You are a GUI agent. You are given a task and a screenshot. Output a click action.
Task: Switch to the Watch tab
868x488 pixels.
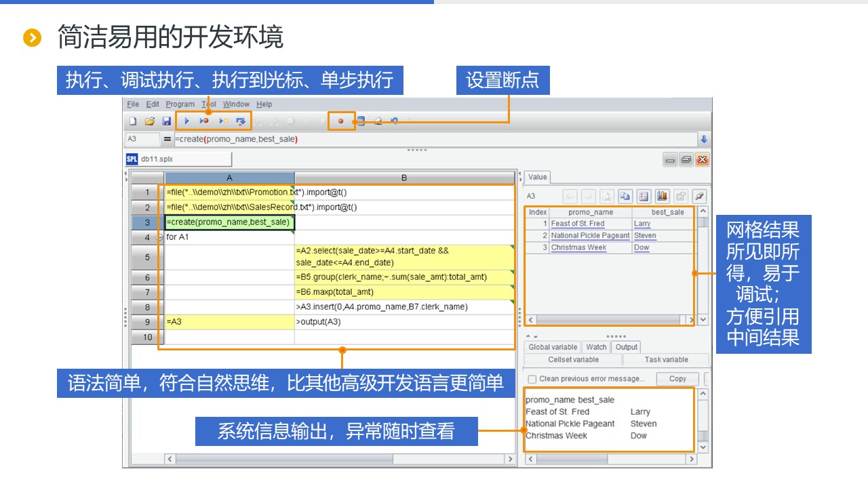(596, 347)
